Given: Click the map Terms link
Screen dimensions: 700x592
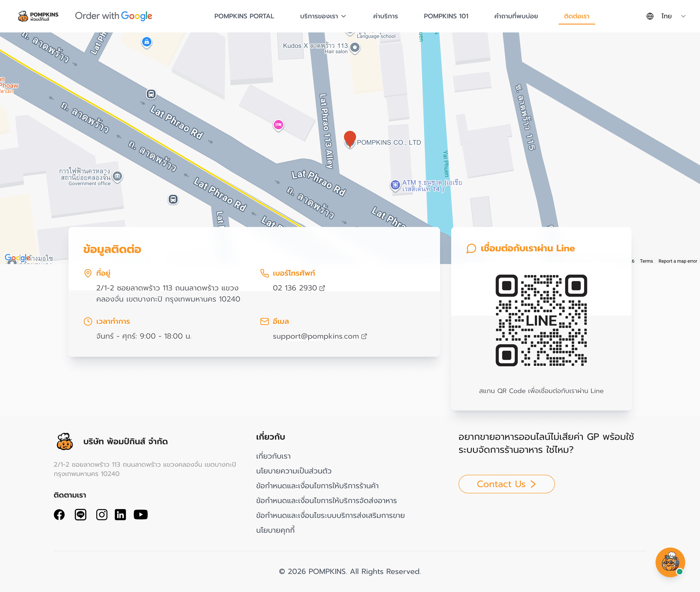Looking at the screenshot, I should (646, 261).
